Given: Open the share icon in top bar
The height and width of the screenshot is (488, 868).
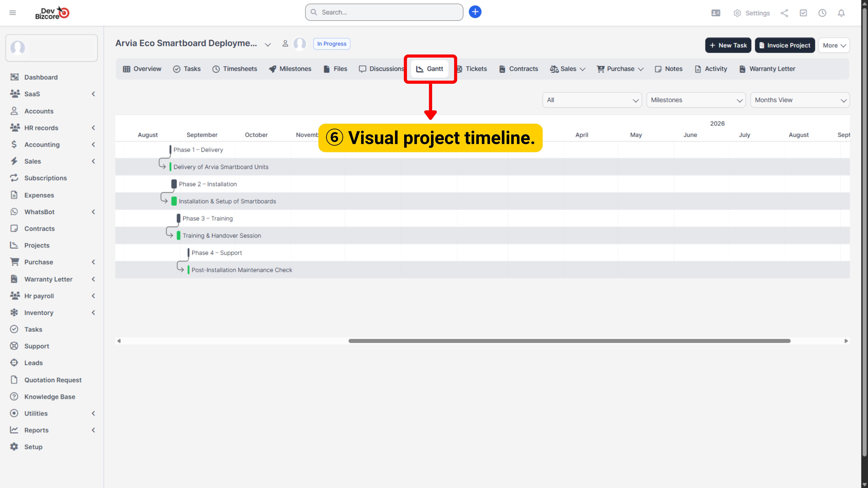Looking at the screenshot, I should coord(784,13).
